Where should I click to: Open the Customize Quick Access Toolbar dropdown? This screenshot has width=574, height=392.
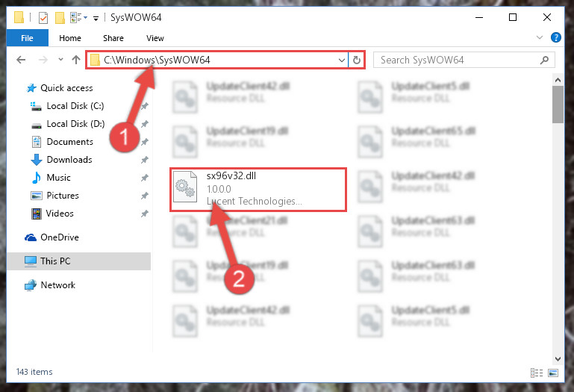click(x=96, y=18)
